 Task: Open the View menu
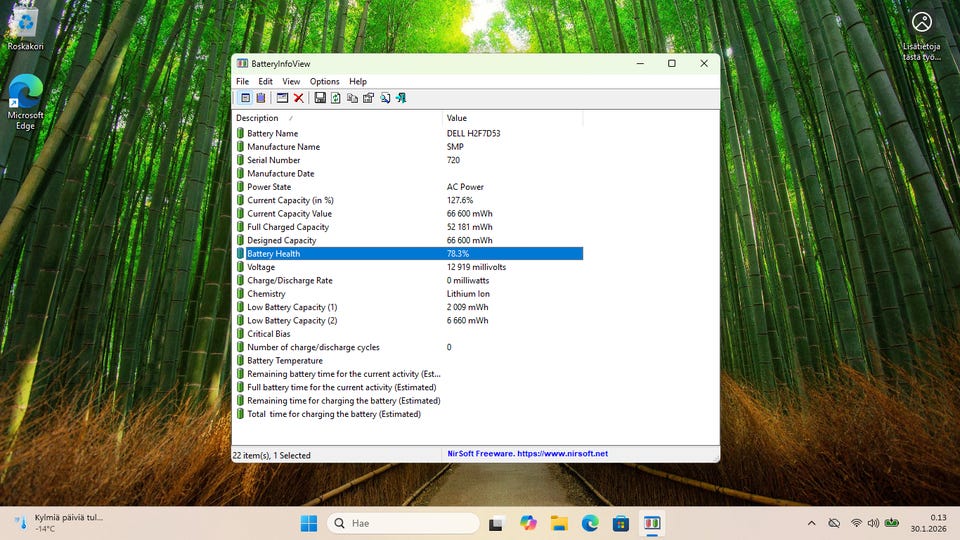click(291, 81)
